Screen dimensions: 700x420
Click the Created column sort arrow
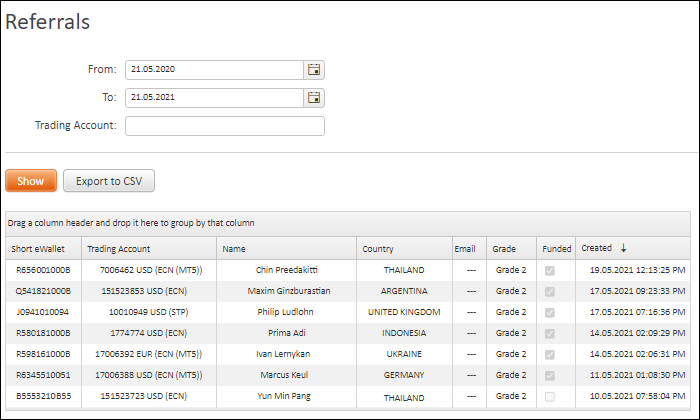tap(623, 248)
